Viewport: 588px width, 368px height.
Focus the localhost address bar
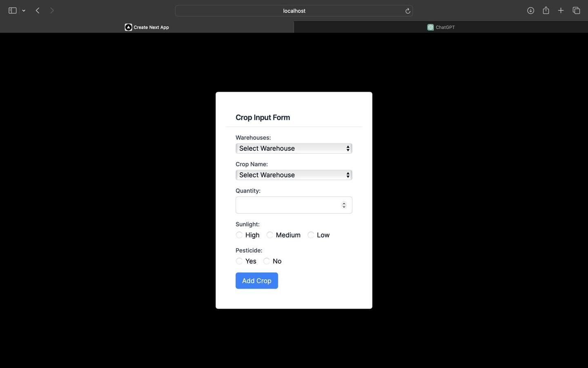[294, 11]
